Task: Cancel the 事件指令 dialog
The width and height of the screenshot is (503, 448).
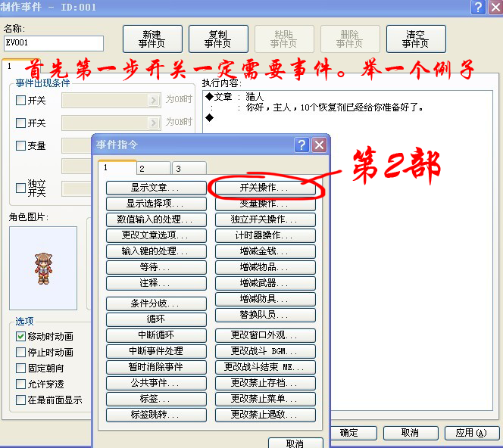Action: click(295, 443)
